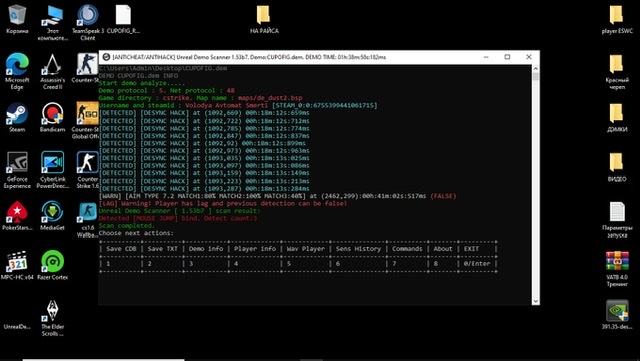Viewport: 640px width, 361px height.
Task: Click the Demo protocol line
Action: pyautogui.click(x=167, y=91)
